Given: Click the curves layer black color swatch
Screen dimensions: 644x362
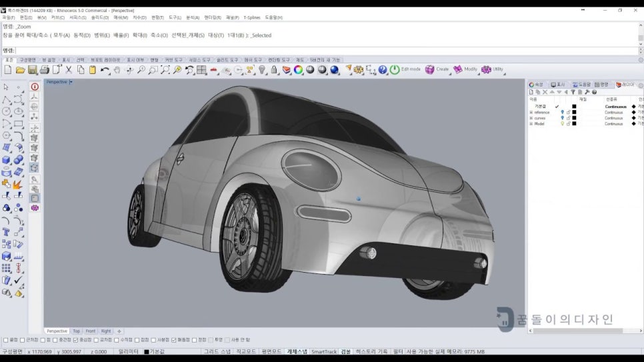Looking at the screenshot, I should [x=574, y=118].
